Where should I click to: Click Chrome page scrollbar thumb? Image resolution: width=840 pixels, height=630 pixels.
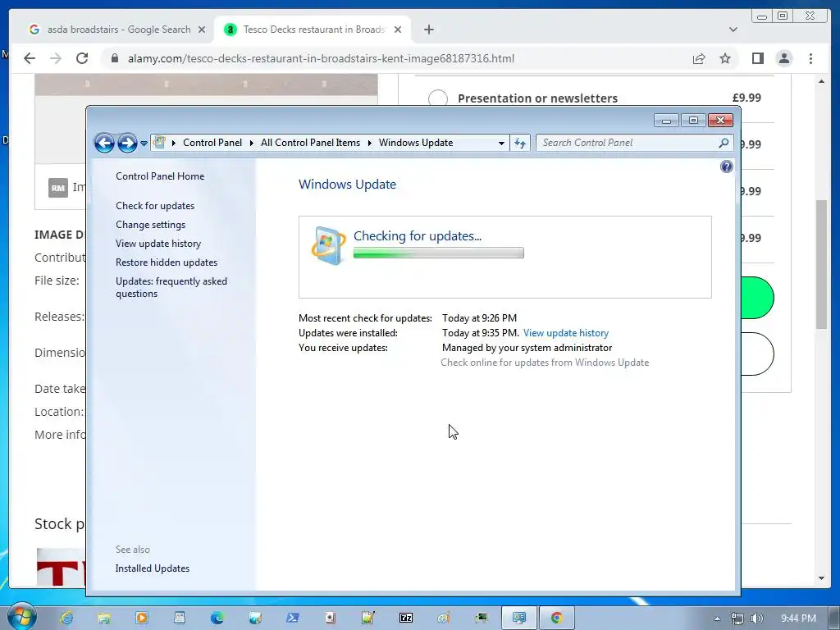pos(821,264)
